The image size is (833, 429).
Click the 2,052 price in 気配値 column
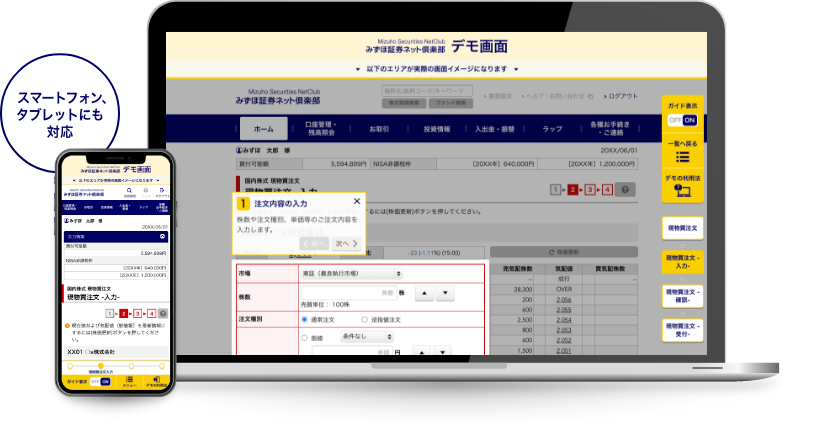point(564,340)
